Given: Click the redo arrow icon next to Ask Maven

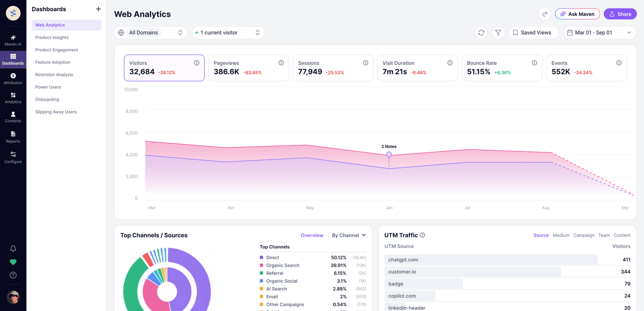Looking at the screenshot, I should click(x=545, y=14).
